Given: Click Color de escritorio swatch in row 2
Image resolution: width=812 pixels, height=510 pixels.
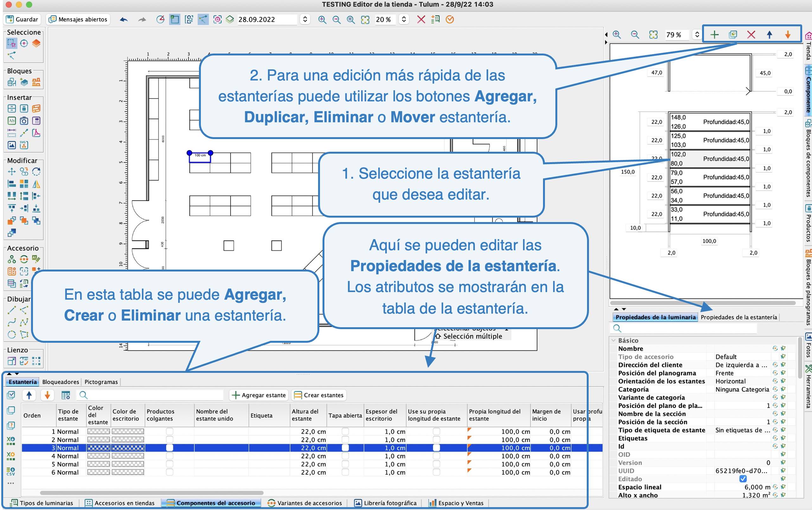Looking at the screenshot, I should coord(128,440).
